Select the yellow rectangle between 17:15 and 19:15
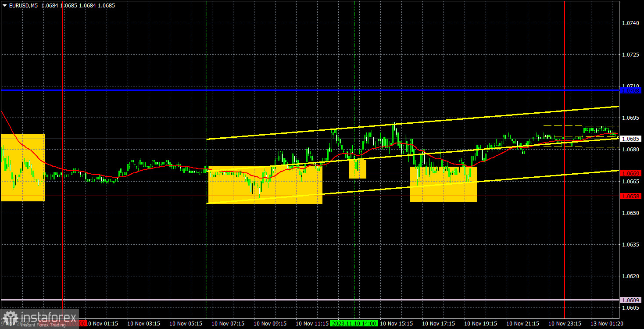 [443, 184]
